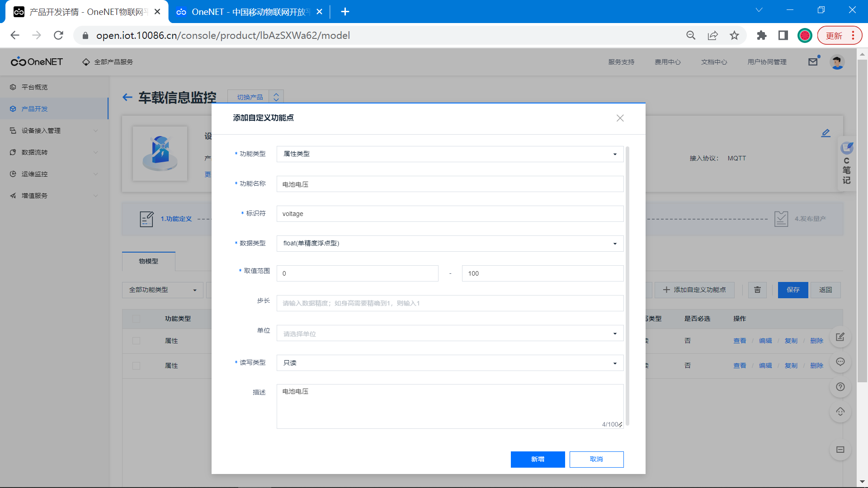The width and height of the screenshot is (868, 488).
Task: Click the trash delete icon button
Action: [757, 290]
